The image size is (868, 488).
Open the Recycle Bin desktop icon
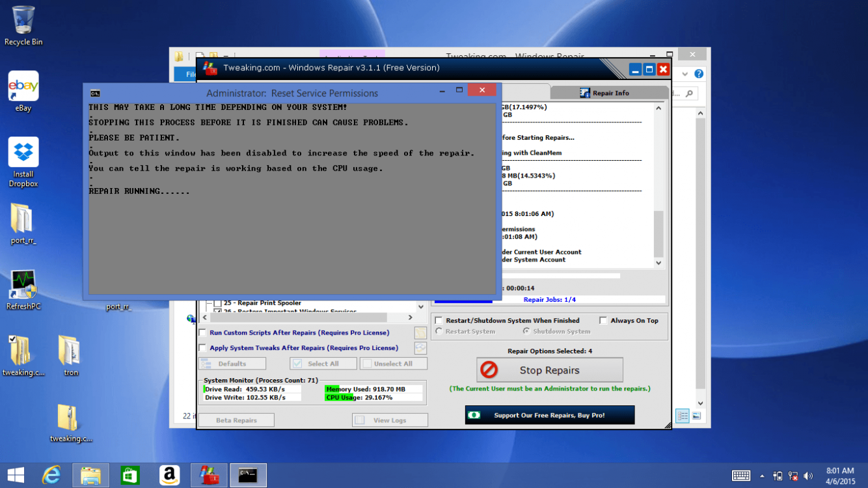tap(23, 26)
